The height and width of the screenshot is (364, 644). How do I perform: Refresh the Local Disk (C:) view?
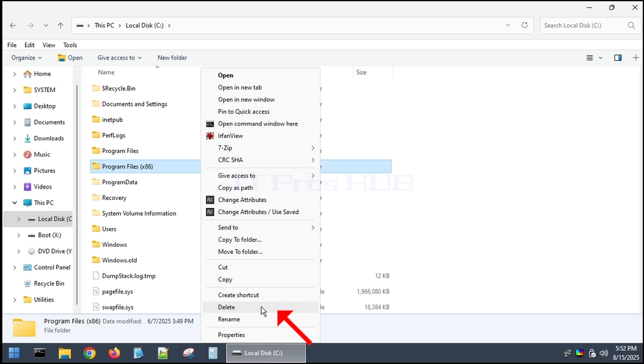[524, 25]
